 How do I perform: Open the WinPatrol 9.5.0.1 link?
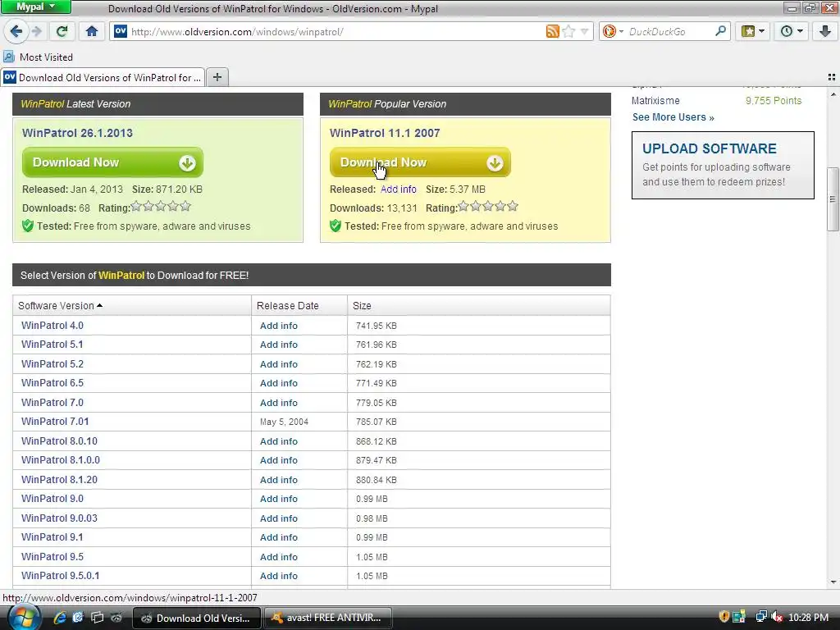61,576
